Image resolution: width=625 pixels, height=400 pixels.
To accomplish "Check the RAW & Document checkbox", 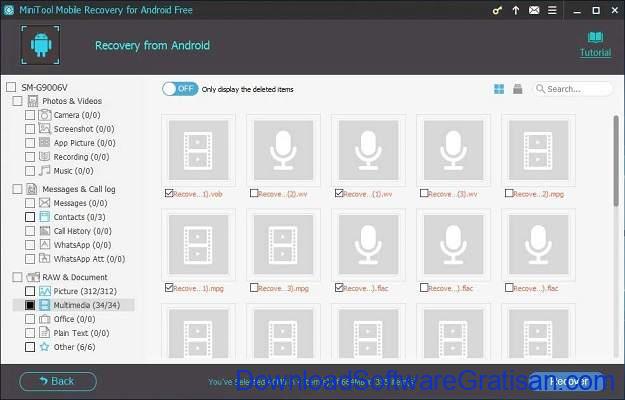I will click(17, 277).
